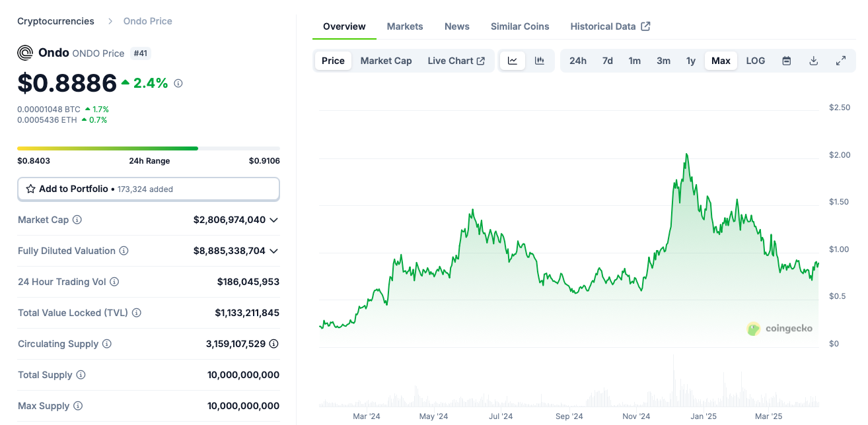Open the Markets tab
Image resolution: width=868 pixels, height=425 pixels.
click(x=405, y=26)
